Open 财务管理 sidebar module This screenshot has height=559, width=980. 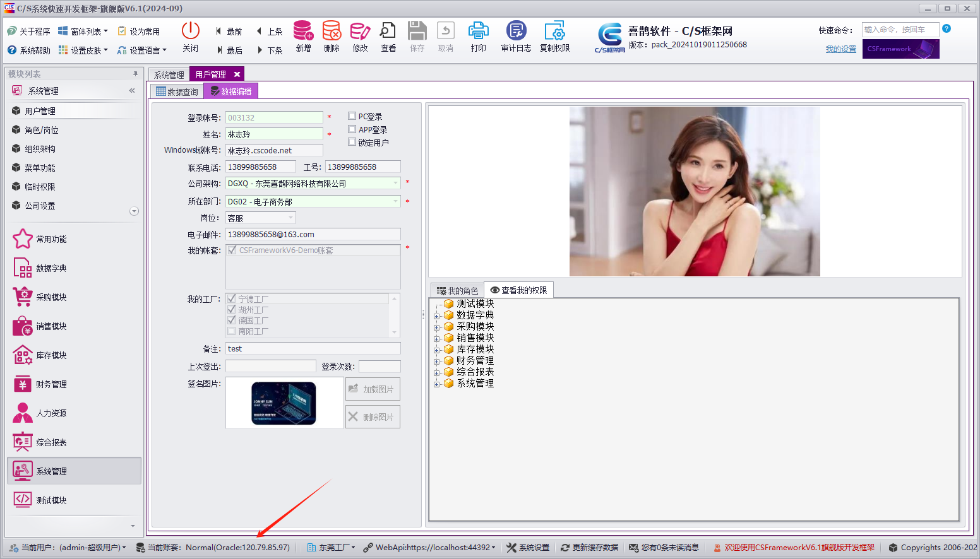click(74, 384)
